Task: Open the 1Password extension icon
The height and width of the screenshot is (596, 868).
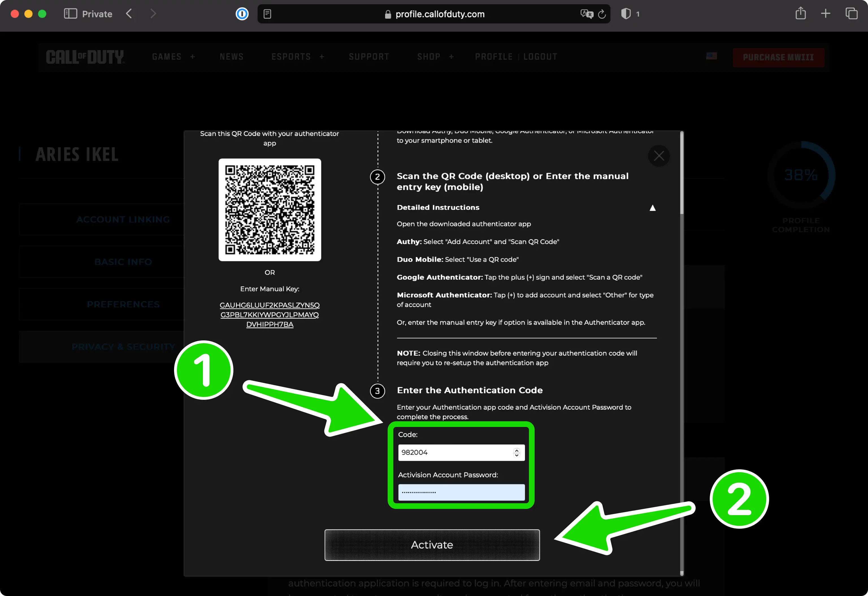Action: click(242, 14)
